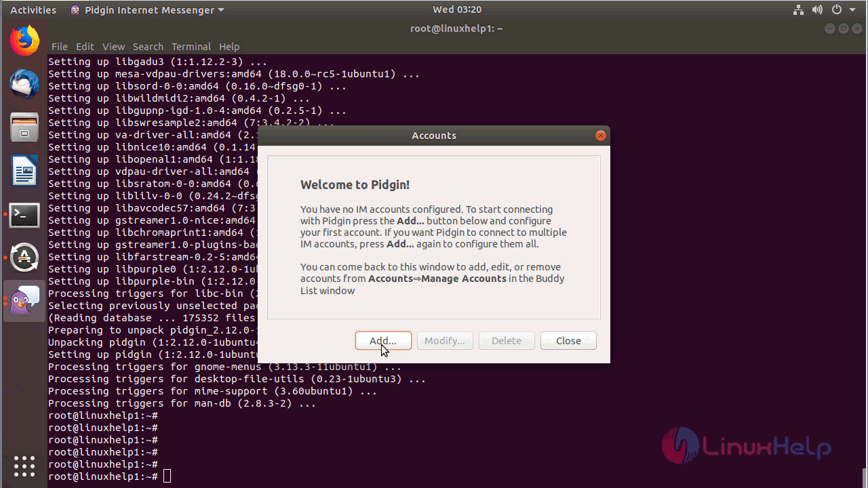Open the Terminal menu in menu bar
The height and width of the screenshot is (488, 868).
pyautogui.click(x=191, y=47)
